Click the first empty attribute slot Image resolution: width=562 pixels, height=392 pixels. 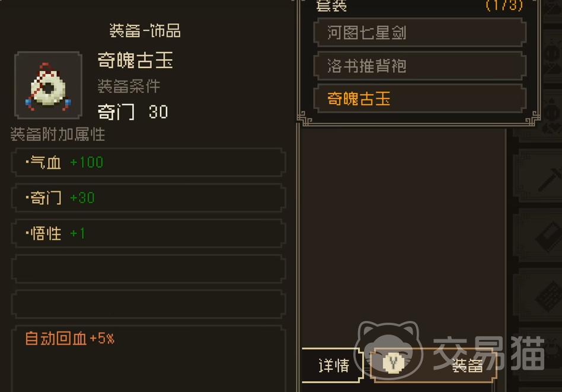coord(148,269)
